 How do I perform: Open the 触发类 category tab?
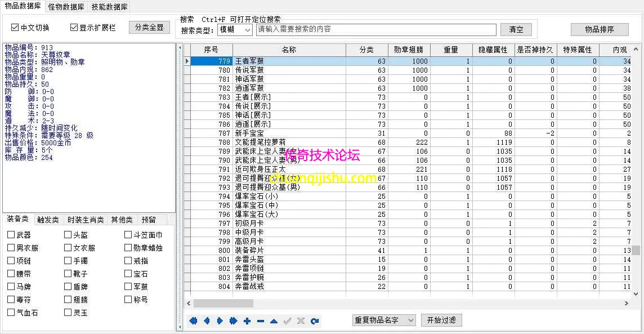tap(48, 220)
